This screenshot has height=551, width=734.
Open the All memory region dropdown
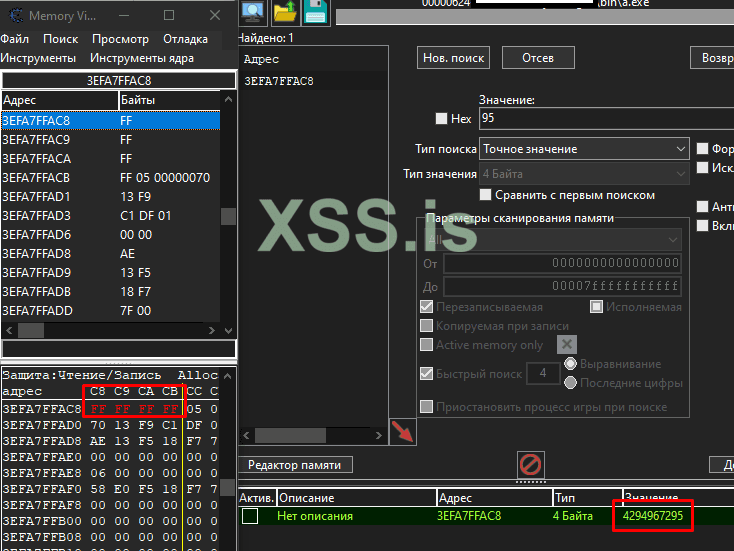pos(552,240)
